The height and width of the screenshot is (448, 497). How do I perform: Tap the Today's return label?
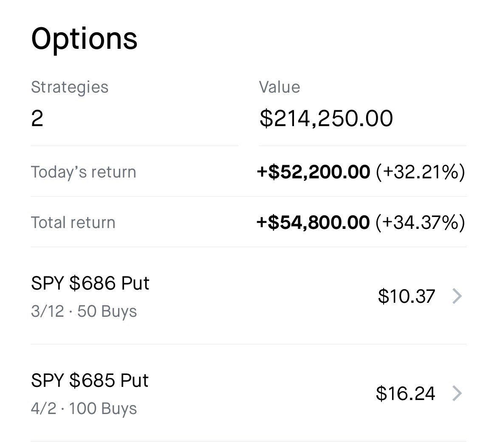[x=83, y=172]
